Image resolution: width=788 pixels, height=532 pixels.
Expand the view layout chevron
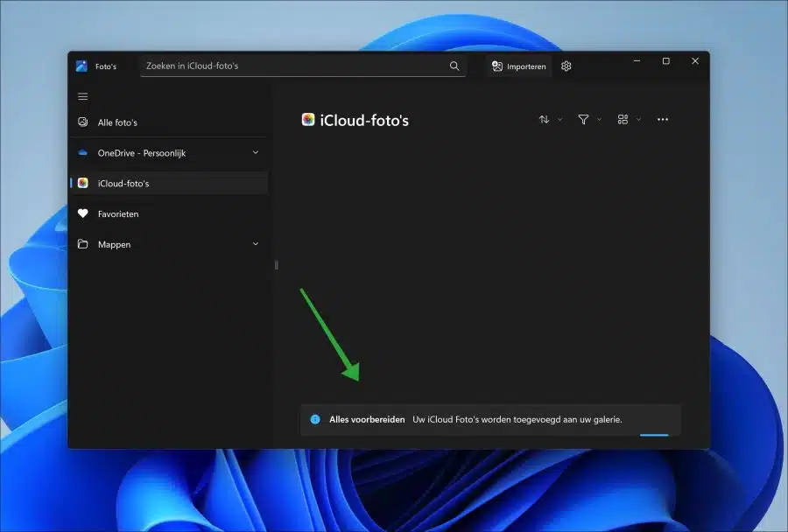tap(639, 120)
